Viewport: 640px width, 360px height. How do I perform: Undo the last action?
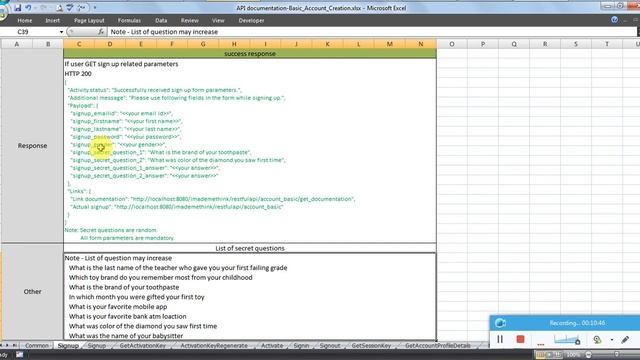[28, 8]
